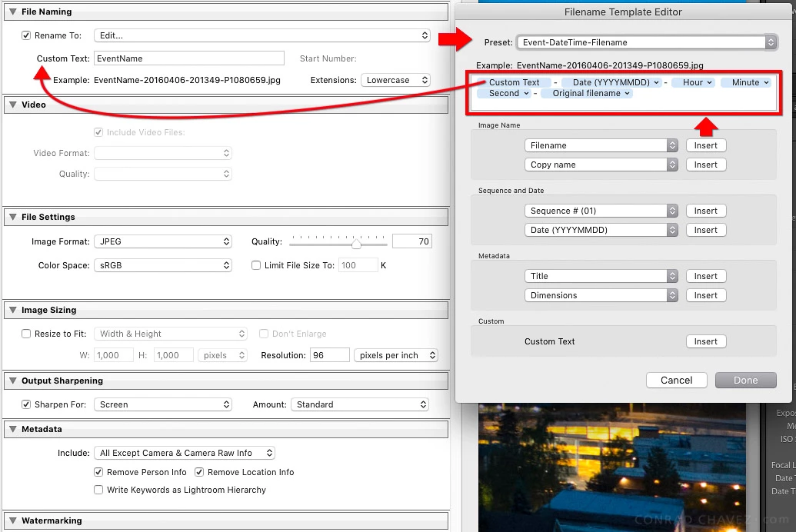796x532 pixels.
Task: Toggle the Resize to Fit checkbox
Action: click(x=26, y=334)
